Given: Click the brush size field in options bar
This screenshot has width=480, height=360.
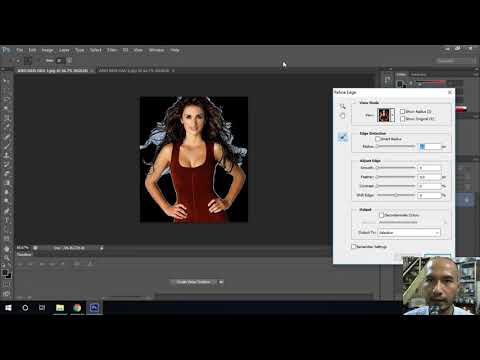Looking at the screenshot, I should (x=60, y=61).
